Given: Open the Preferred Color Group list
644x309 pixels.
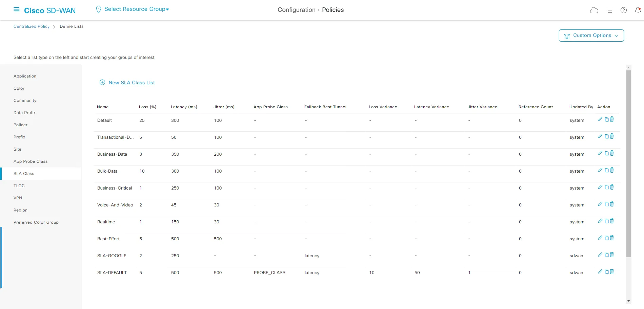Looking at the screenshot, I should 36,222.
